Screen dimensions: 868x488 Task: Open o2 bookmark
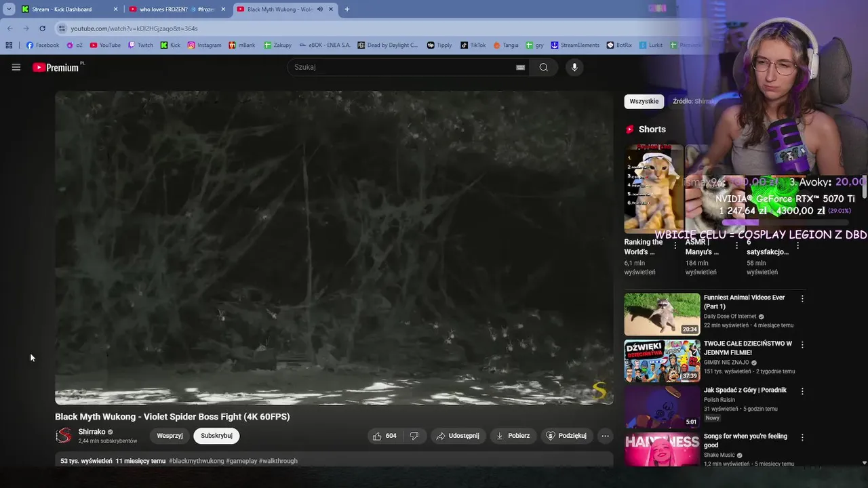tap(75, 45)
